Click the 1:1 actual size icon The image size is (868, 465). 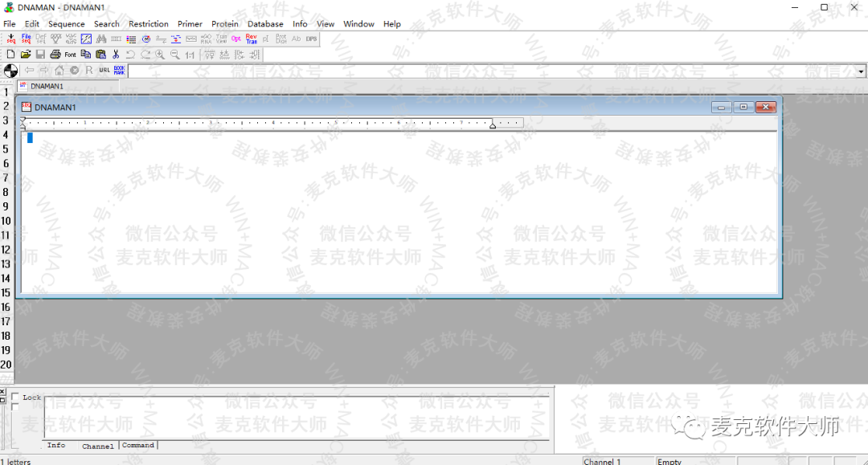pos(190,54)
